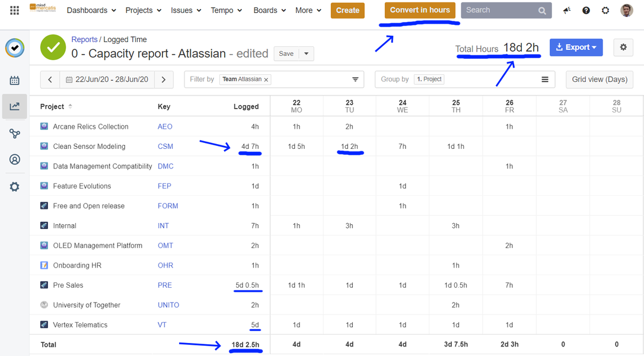
Task: Click the 23 TU day column header
Action: (349, 106)
